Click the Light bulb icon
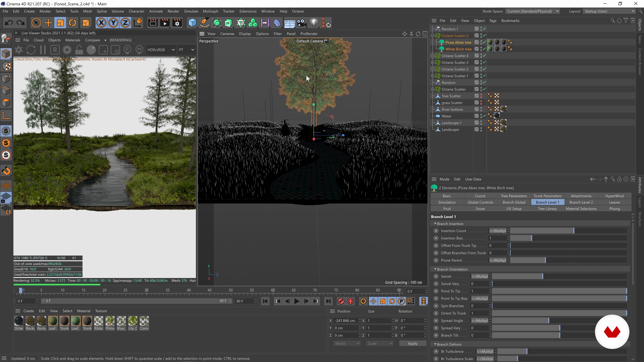Viewport: 644px width, 362px height. click(x=314, y=23)
